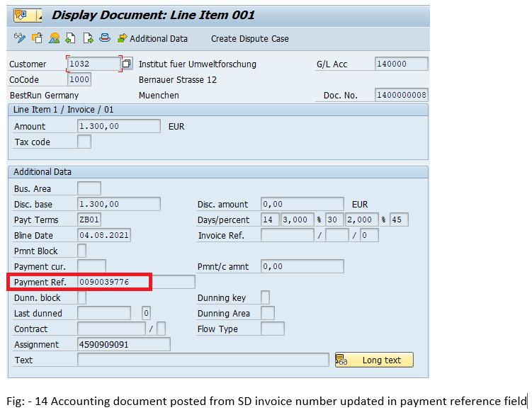Click the Disc. base field
Screen dimensions: 532x410
[119, 204]
